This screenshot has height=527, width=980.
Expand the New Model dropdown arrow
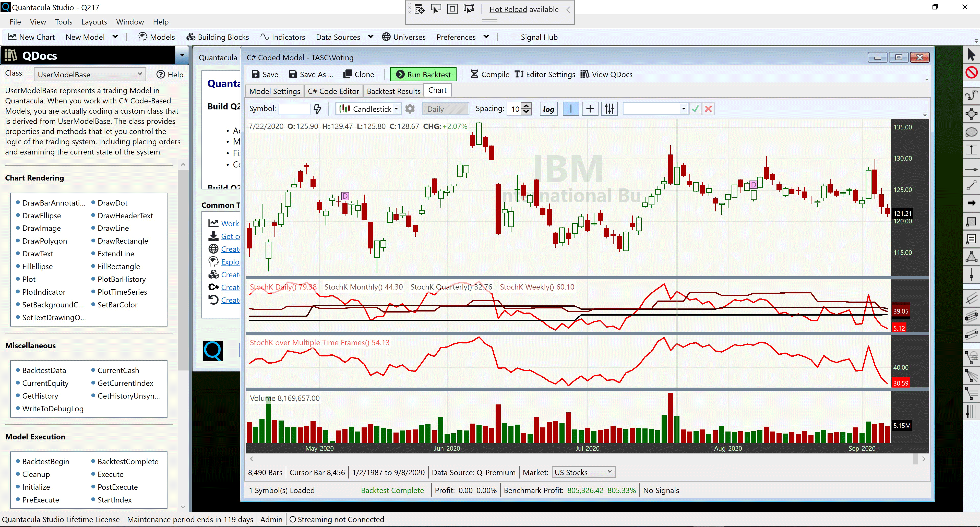[x=115, y=37]
